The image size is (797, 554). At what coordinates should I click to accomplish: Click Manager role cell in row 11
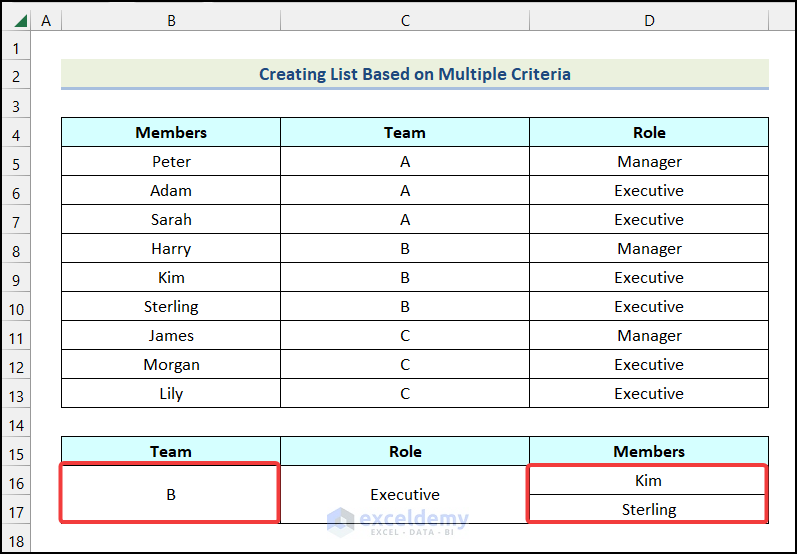649,336
